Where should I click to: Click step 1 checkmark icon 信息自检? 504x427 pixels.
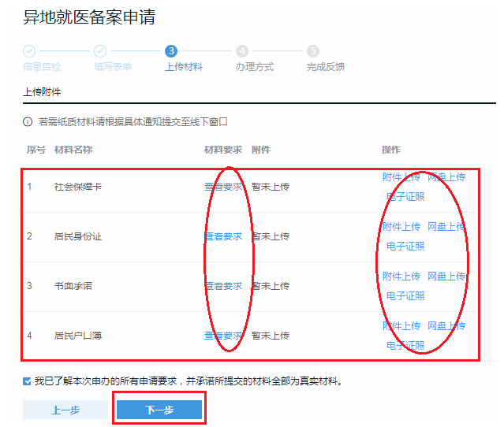coord(29,51)
